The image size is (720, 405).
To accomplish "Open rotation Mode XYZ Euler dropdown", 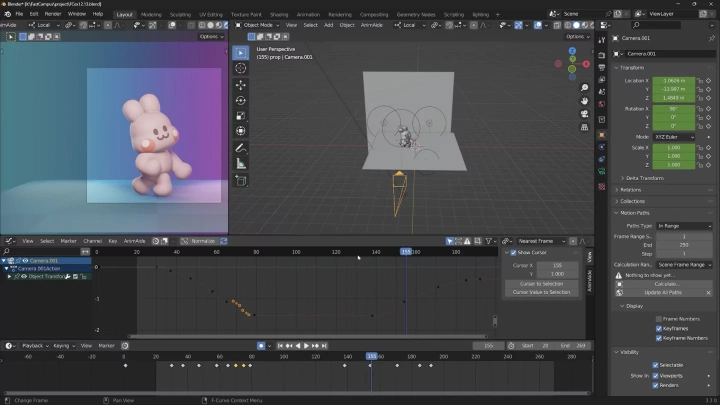I will pos(674,137).
